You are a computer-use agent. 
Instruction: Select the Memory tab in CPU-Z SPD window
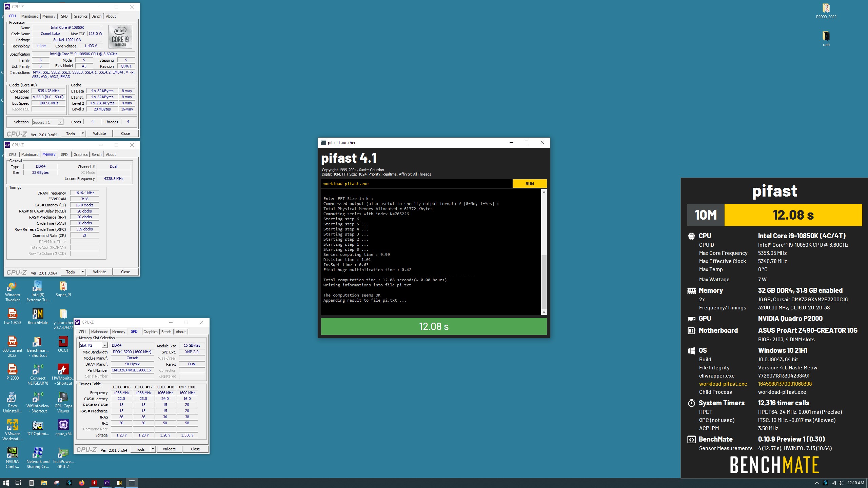119,332
